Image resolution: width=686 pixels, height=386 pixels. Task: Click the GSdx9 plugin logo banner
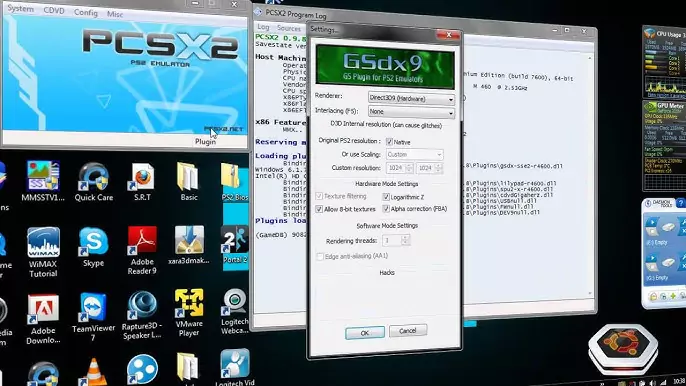click(x=385, y=67)
